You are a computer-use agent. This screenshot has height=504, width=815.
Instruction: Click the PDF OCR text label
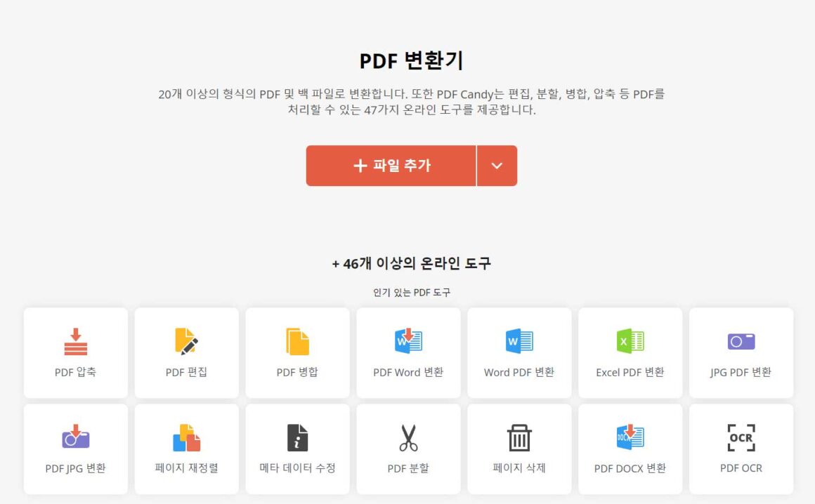pos(741,468)
